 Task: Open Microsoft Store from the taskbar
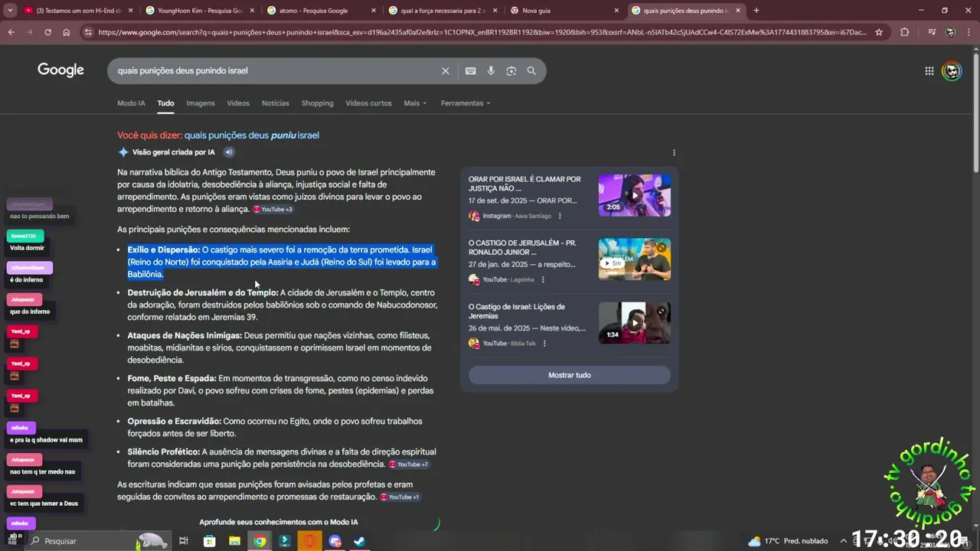[209, 541]
